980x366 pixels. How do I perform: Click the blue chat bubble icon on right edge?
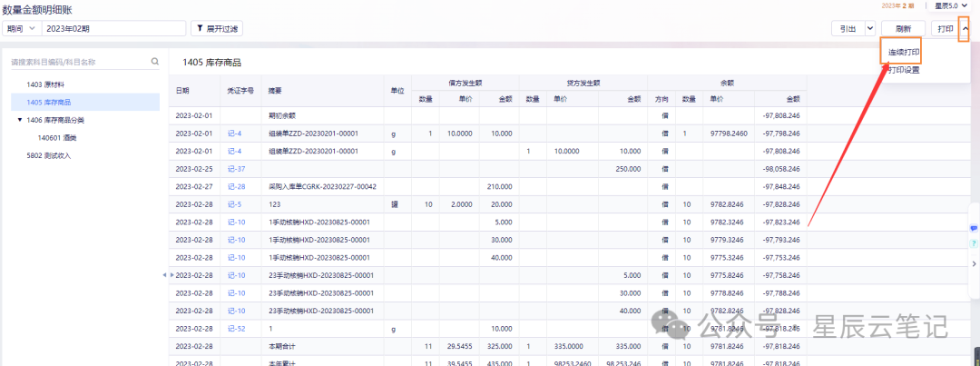pos(974,228)
